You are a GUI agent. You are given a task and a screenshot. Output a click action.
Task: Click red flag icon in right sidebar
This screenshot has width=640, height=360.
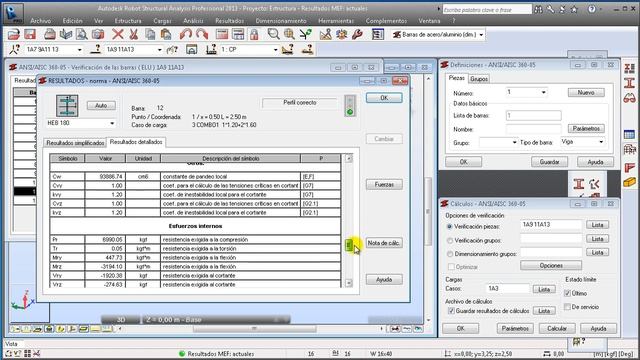[x=629, y=167]
